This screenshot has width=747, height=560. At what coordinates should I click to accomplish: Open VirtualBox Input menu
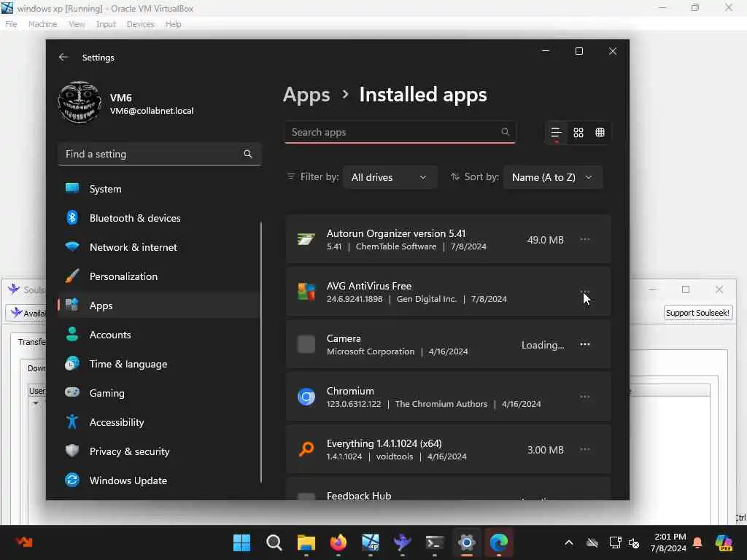click(x=106, y=24)
